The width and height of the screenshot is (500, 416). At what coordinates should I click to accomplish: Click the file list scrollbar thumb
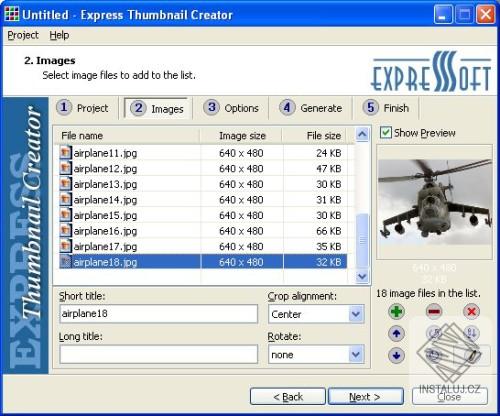[x=362, y=240]
